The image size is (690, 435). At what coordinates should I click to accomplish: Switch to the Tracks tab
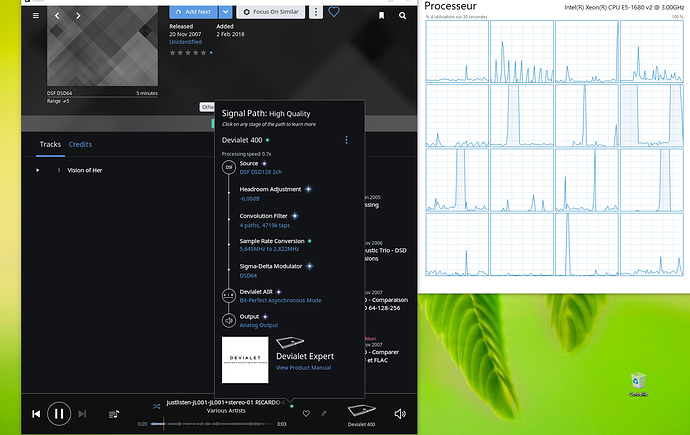[x=50, y=144]
